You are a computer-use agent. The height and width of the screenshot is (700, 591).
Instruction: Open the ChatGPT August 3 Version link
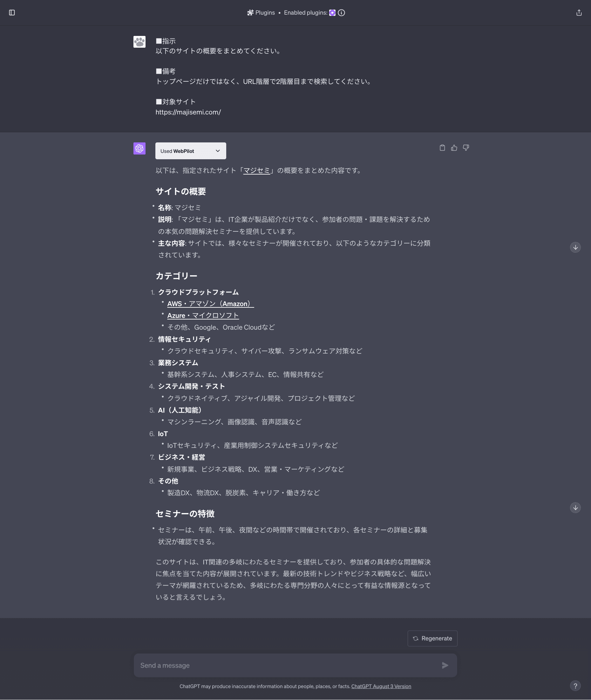pyautogui.click(x=381, y=686)
